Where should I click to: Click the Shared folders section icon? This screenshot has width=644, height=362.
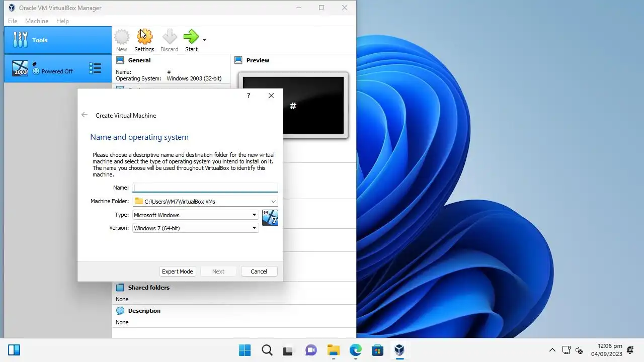pyautogui.click(x=120, y=288)
